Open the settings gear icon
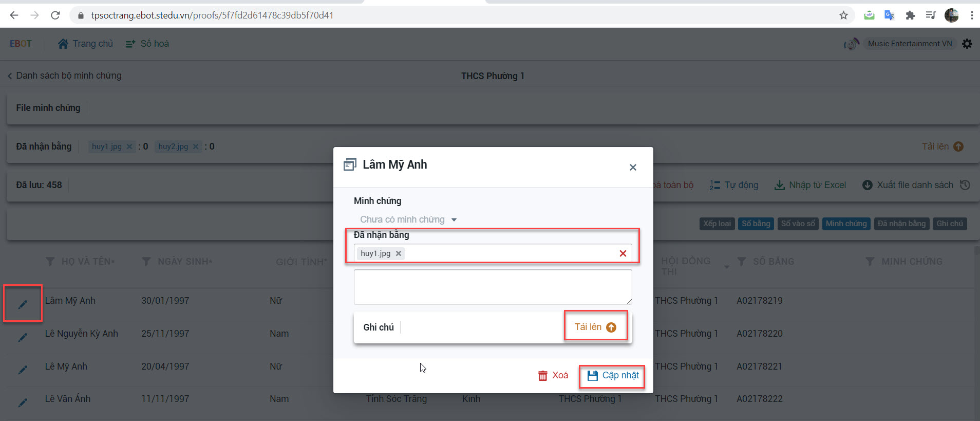The width and height of the screenshot is (980, 421). [967, 44]
